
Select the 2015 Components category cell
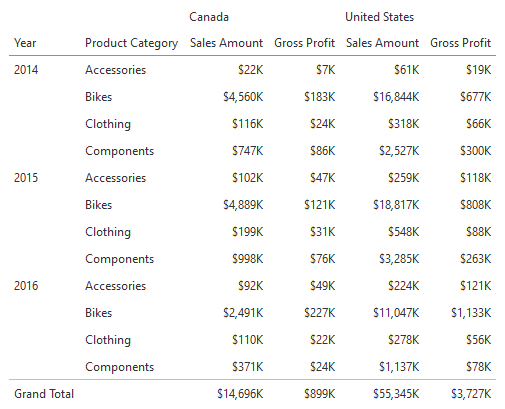(120, 259)
